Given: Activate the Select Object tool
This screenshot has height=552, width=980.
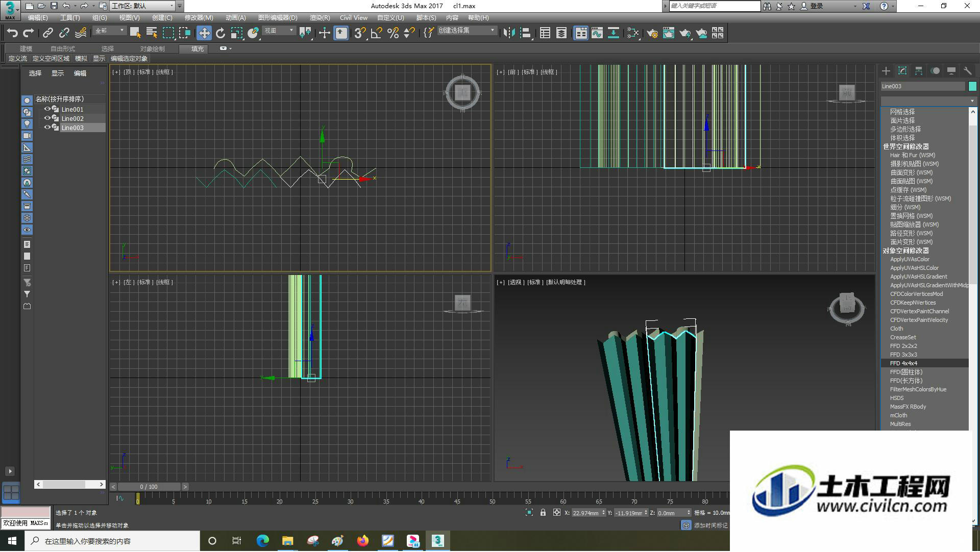Looking at the screenshot, I should click(x=135, y=33).
